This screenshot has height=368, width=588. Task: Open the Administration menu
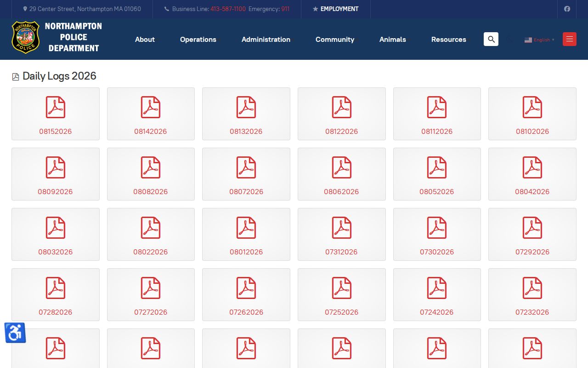pos(266,40)
